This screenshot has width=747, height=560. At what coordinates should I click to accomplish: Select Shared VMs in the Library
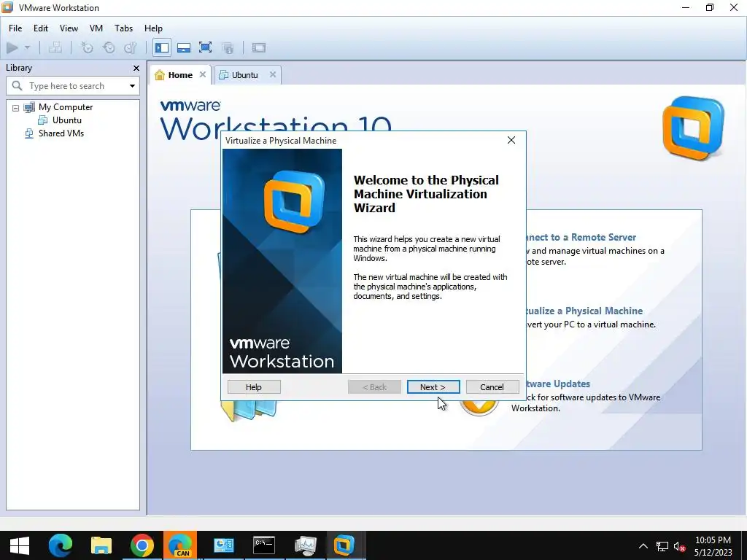tap(61, 133)
